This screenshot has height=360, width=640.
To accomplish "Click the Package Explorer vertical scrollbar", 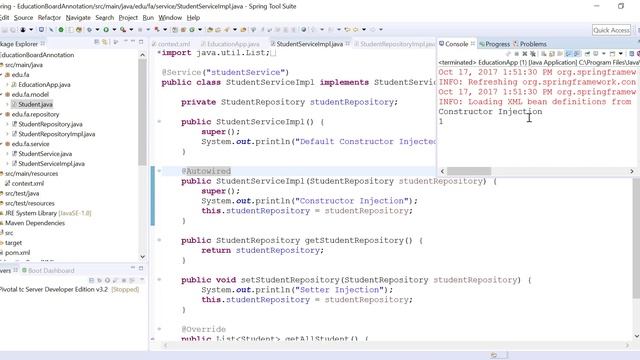I will (x=142, y=112).
